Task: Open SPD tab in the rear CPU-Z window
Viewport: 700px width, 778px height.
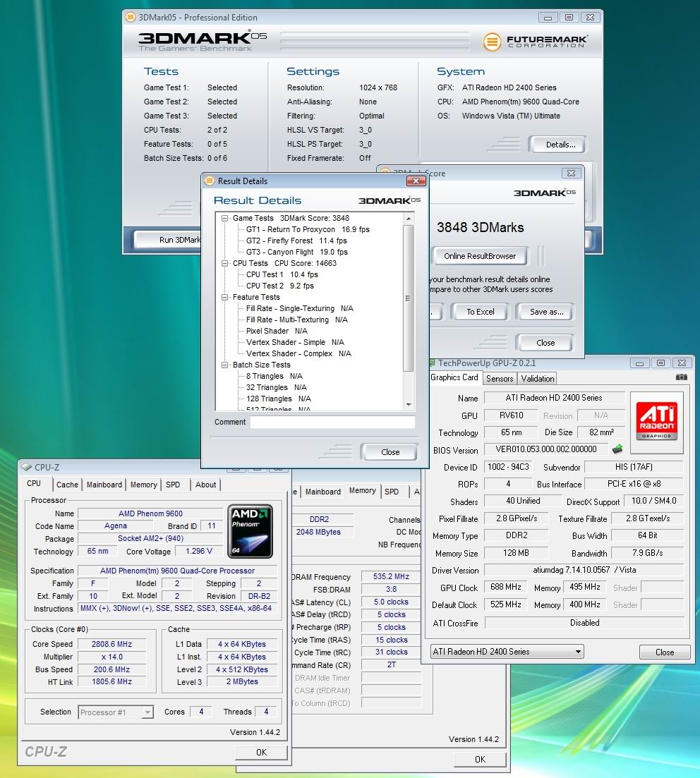Action: [x=392, y=492]
